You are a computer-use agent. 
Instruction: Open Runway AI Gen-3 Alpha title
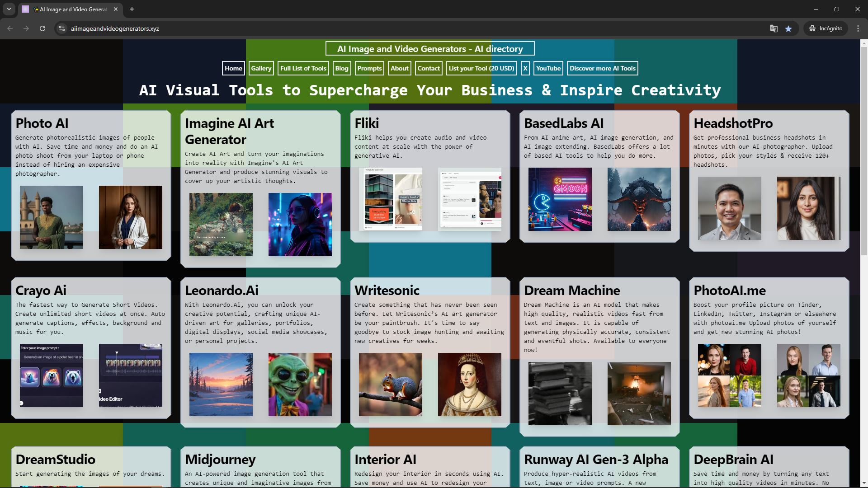pyautogui.click(x=596, y=459)
